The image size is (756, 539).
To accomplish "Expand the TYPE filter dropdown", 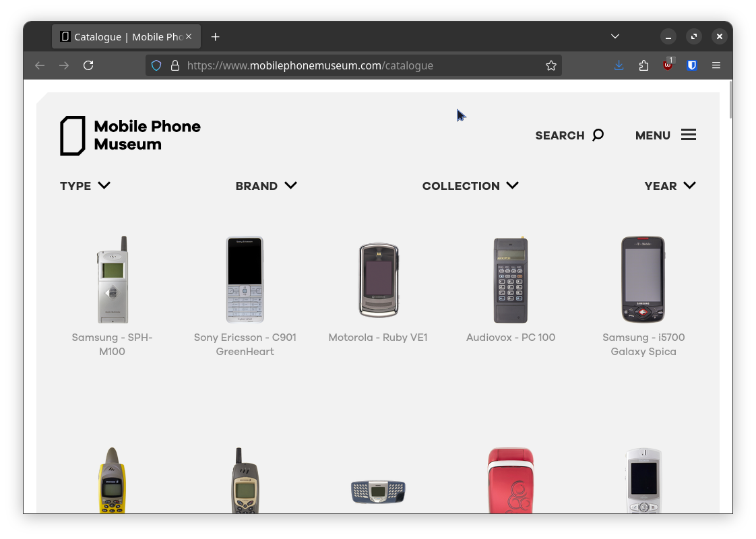I will pyautogui.click(x=86, y=185).
